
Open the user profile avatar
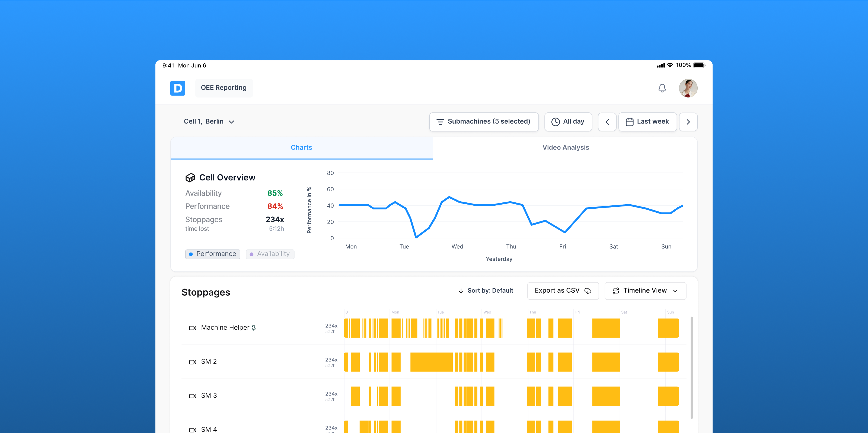pos(688,88)
